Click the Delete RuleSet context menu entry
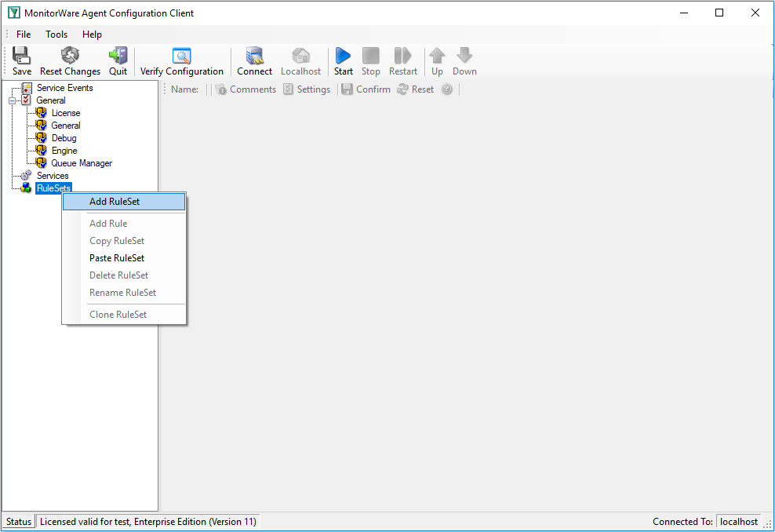775x532 pixels. click(x=124, y=275)
